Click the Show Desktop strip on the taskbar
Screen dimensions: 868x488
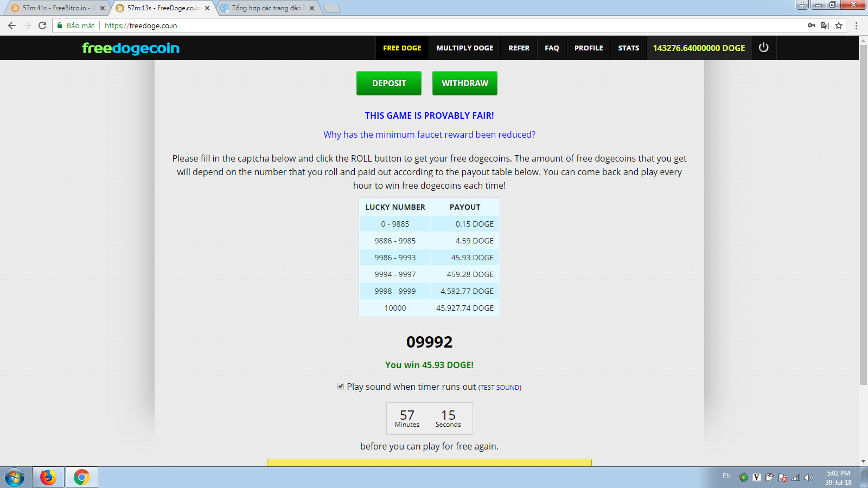[x=864, y=478]
